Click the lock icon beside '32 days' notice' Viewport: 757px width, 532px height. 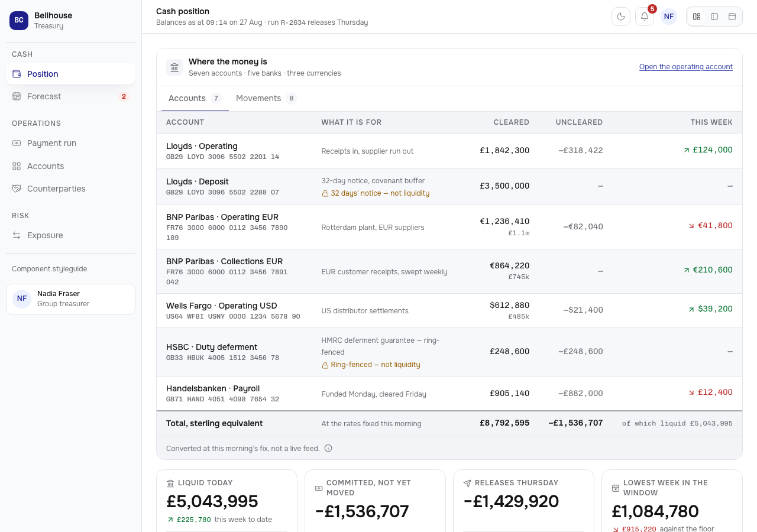(325, 193)
